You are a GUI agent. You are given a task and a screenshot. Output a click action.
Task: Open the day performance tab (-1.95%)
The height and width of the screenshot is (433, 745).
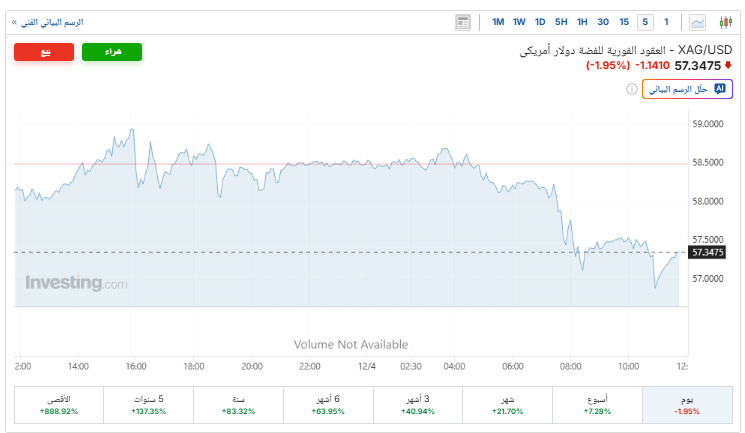tap(687, 405)
